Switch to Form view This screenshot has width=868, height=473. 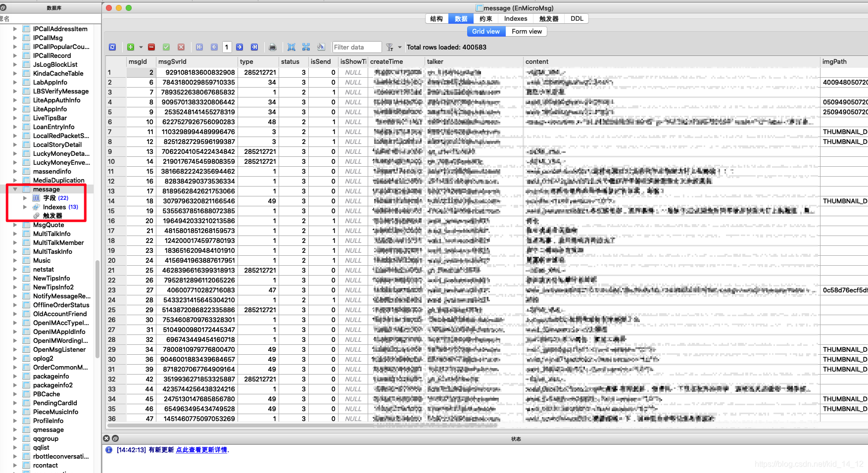pyautogui.click(x=527, y=31)
